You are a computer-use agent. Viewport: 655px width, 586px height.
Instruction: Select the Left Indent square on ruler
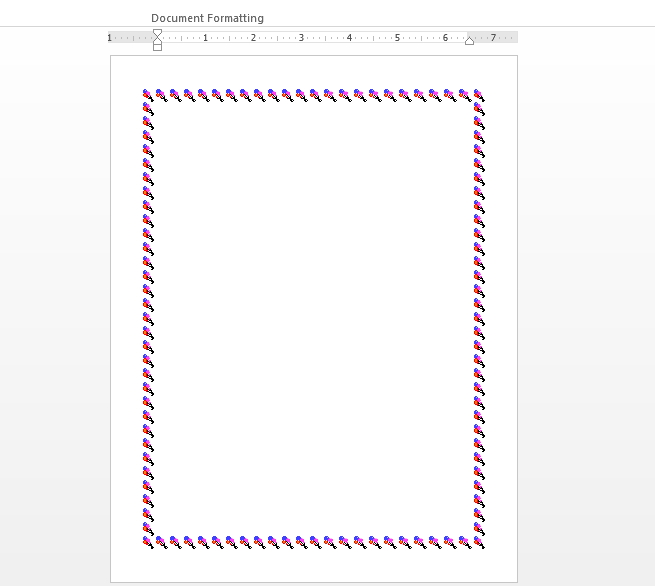(157, 47)
